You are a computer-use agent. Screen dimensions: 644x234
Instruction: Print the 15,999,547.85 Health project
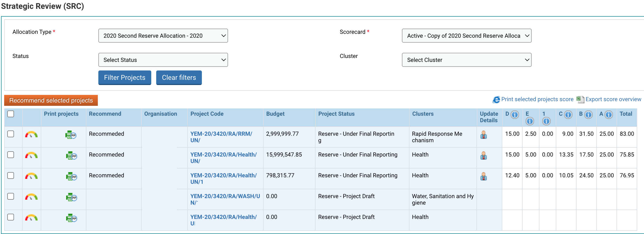(x=71, y=156)
